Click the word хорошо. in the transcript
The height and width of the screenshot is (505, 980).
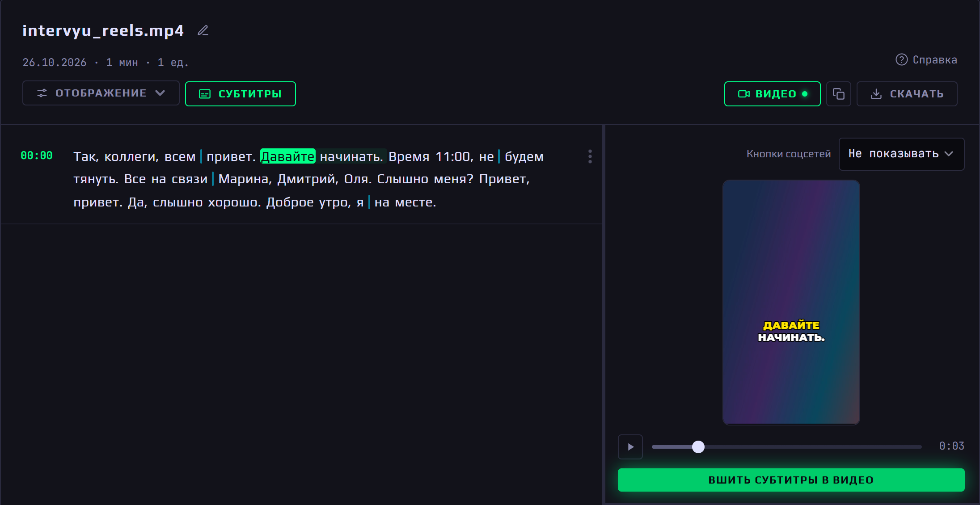[x=234, y=202]
